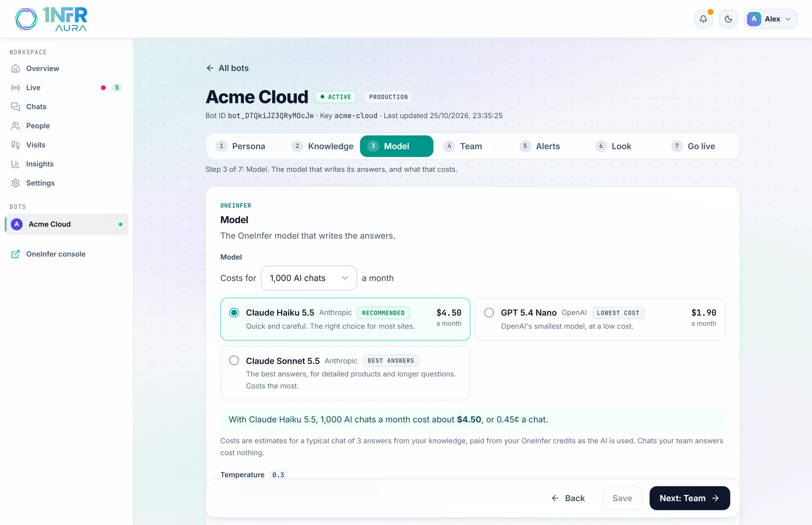
Task: Click the OneInfer Aura logo
Action: pyautogui.click(x=51, y=19)
